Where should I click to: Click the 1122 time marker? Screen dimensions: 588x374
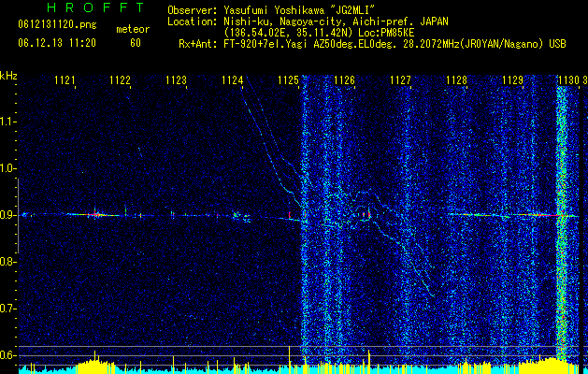click(120, 80)
